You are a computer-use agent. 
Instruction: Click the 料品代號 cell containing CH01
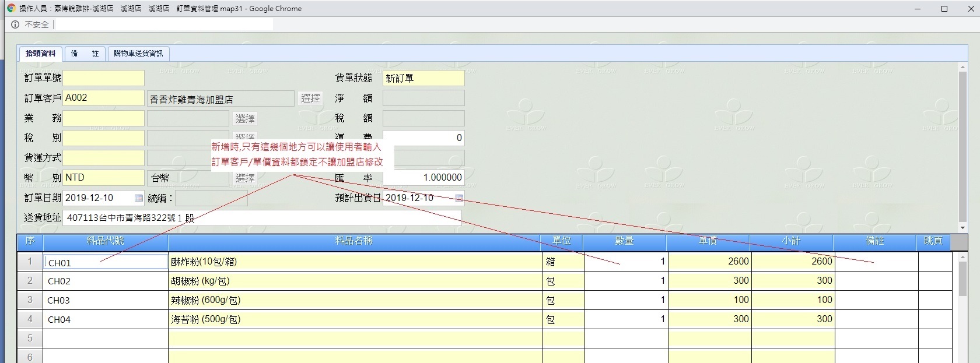pos(106,262)
